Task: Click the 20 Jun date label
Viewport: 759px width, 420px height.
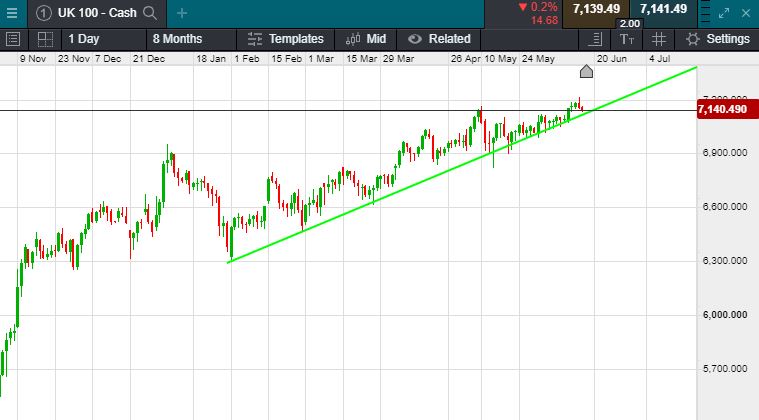Action: click(x=612, y=59)
